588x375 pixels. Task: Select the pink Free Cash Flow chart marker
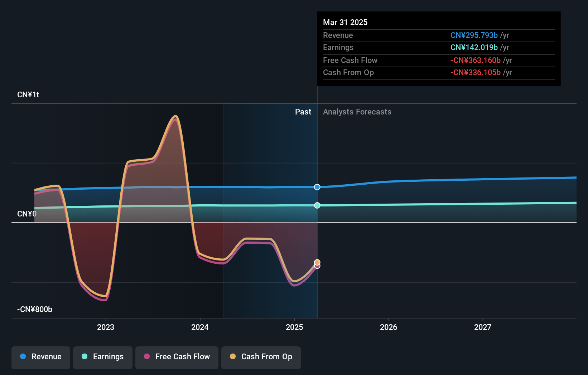(x=317, y=266)
